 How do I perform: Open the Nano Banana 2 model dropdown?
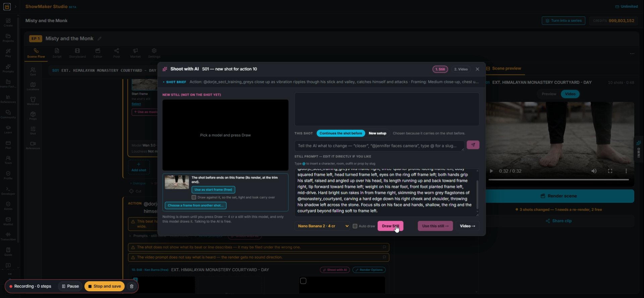[x=322, y=226]
